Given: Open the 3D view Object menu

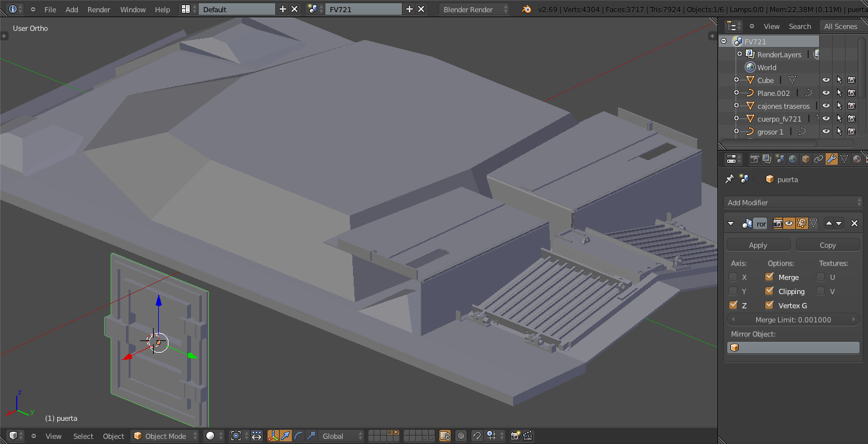Looking at the screenshot, I should [114, 436].
